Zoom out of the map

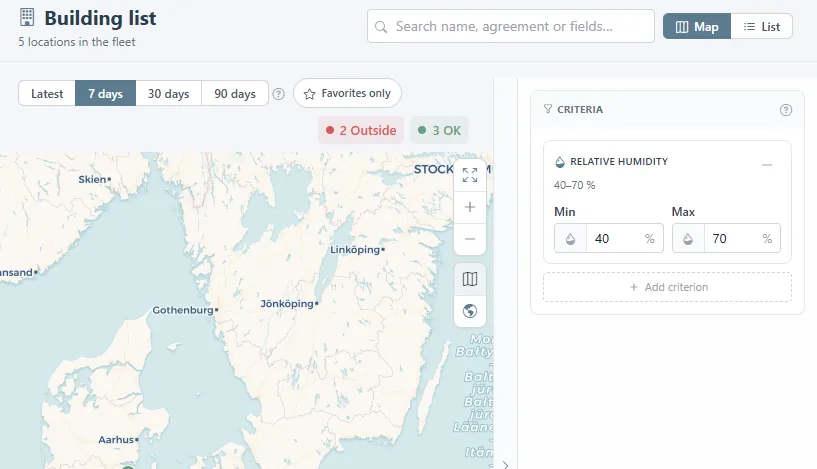coord(470,239)
